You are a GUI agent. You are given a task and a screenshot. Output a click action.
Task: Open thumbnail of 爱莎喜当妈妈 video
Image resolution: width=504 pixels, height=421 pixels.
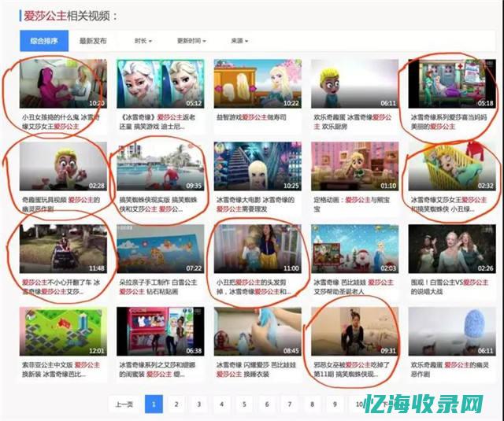coord(452,83)
